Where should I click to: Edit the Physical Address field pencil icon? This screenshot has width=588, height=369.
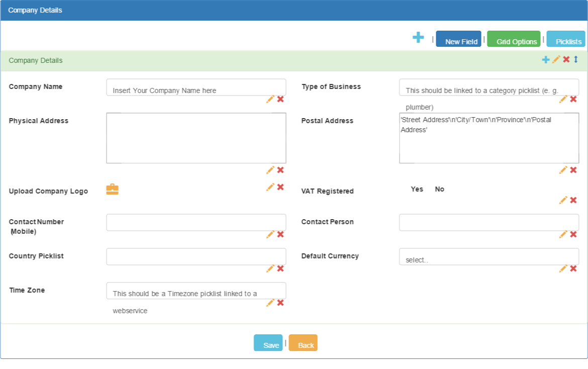pyautogui.click(x=270, y=170)
